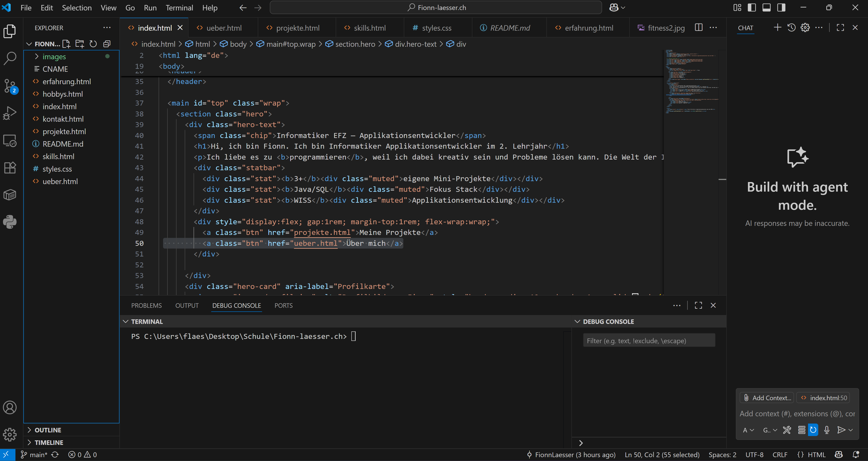Open the Accounts menu in activity bar
This screenshot has height=461, width=868.
[x=10, y=407]
